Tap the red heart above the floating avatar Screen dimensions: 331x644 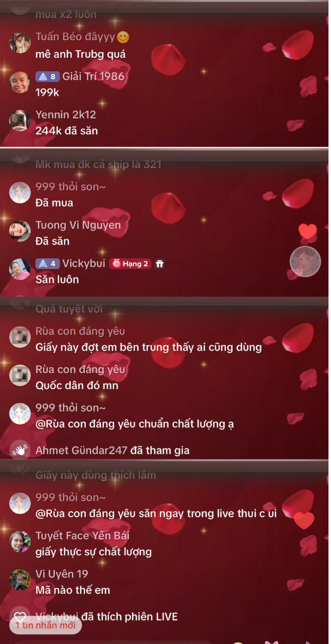(307, 231)
